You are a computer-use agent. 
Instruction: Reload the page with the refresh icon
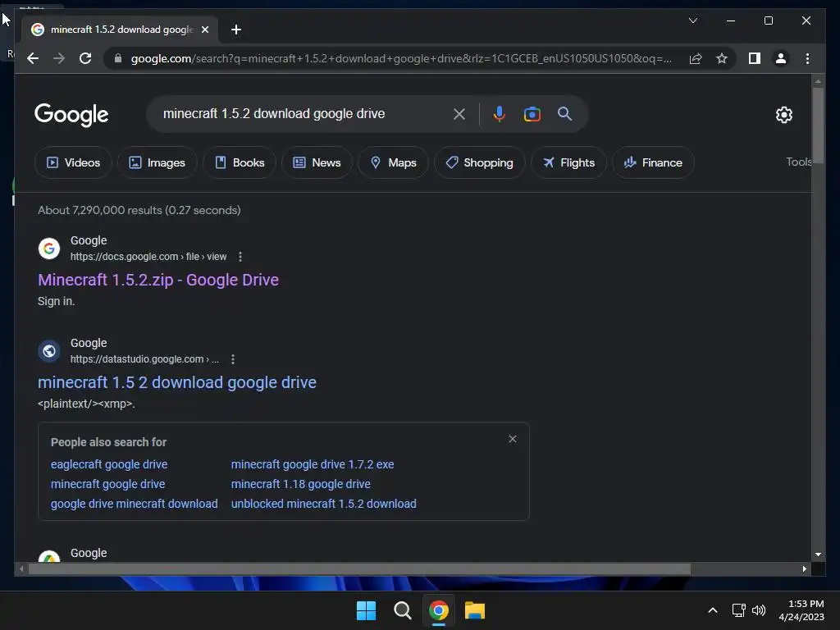point(85,58)
